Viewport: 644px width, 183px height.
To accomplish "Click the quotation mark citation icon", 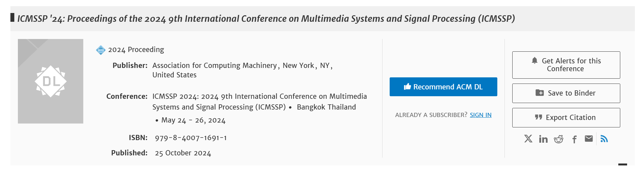I will click(538, 117).
